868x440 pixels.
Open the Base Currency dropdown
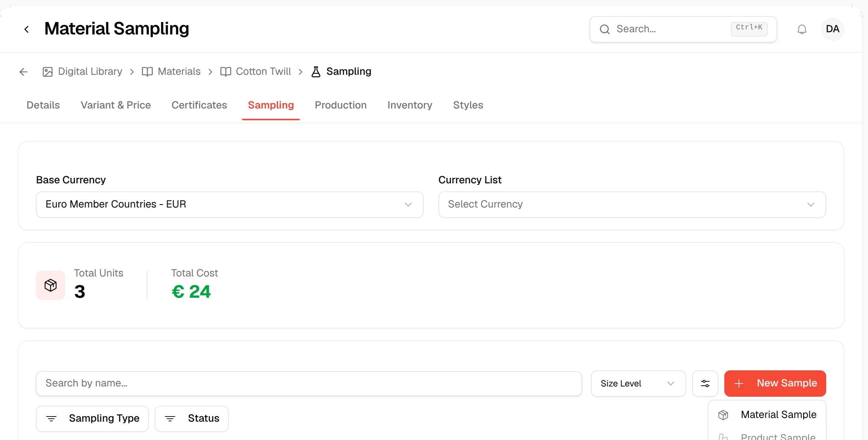pos(230,204)
